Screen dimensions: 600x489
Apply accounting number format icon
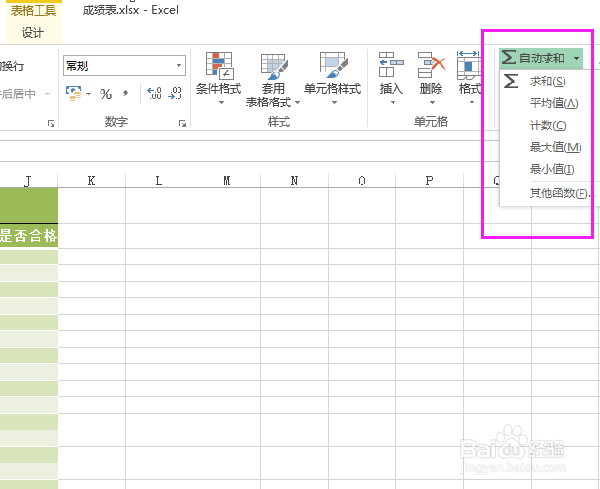73,93
